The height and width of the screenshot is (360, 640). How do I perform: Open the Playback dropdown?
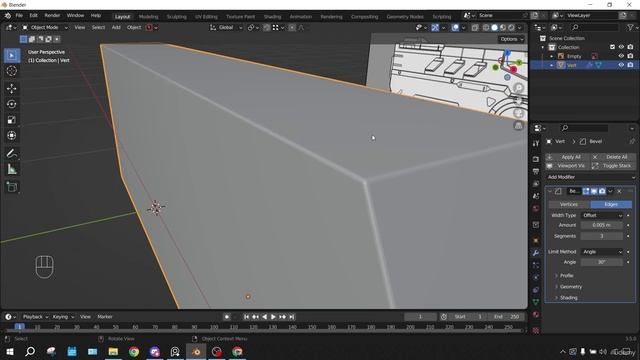[x=35, y=317]
